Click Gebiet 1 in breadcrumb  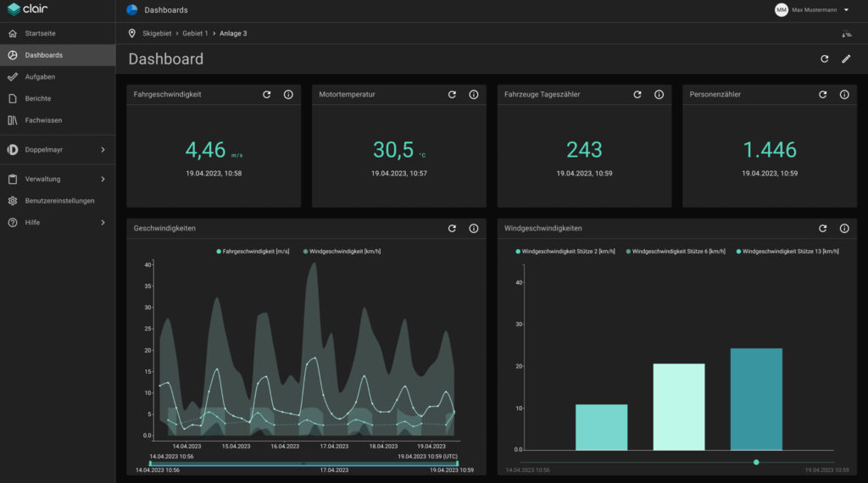[x=195, y=33]
